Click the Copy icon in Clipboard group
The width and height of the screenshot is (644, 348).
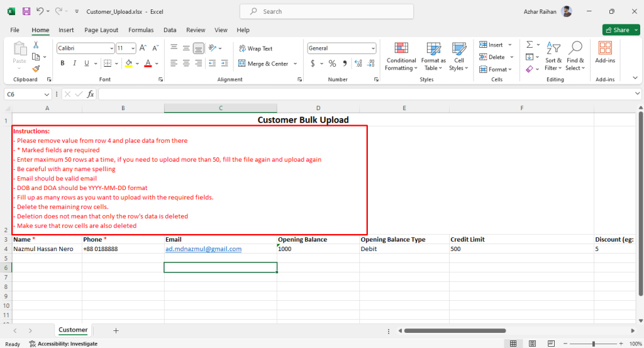coord(36,57)
